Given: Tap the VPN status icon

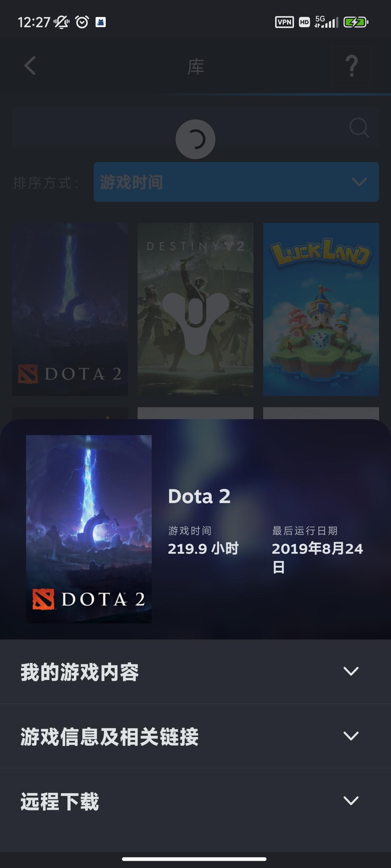Looking at the screenshot, I should [x=284, y=22].
